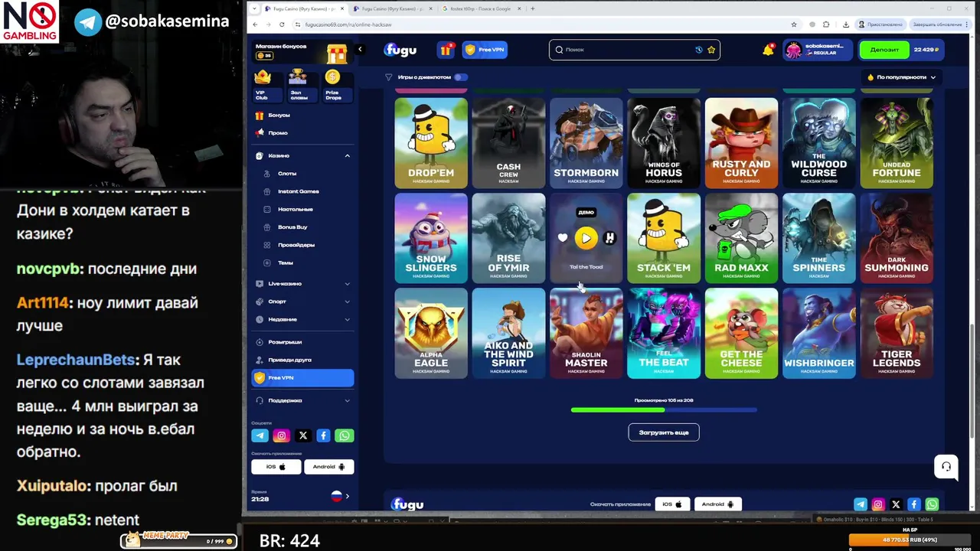Add Tai the Toad to favorites heart
The width and height of the screenshot is (980, 551).
coord(563,238)
